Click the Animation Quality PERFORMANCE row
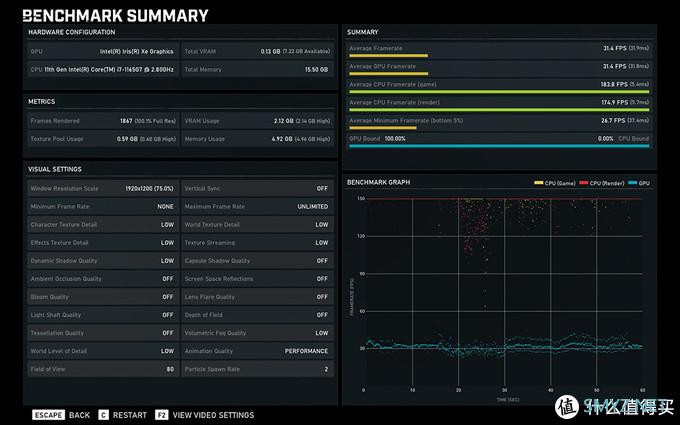Screen dimensions: 680x425 (258, 351)
